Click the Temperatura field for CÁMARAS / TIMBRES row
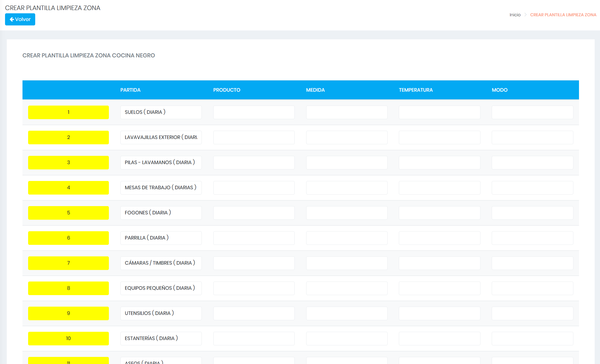This screenshot has height=364, width=600. click(x=439, y=263)
